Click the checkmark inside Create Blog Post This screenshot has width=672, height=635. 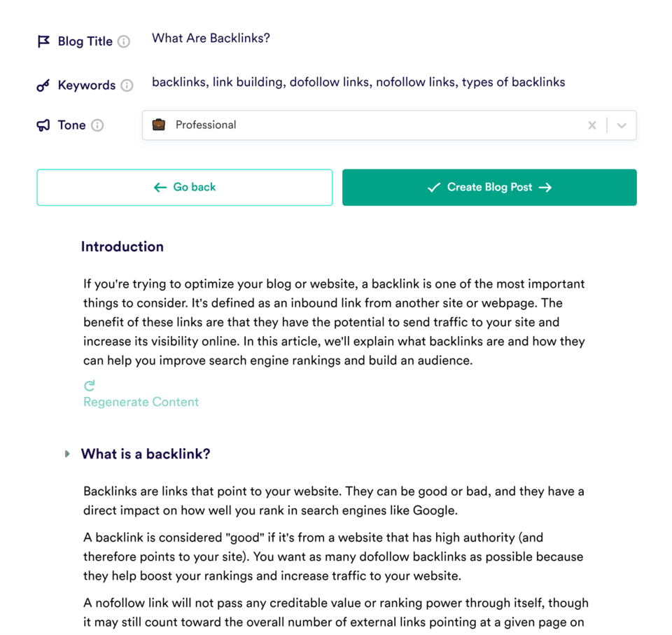435,187
